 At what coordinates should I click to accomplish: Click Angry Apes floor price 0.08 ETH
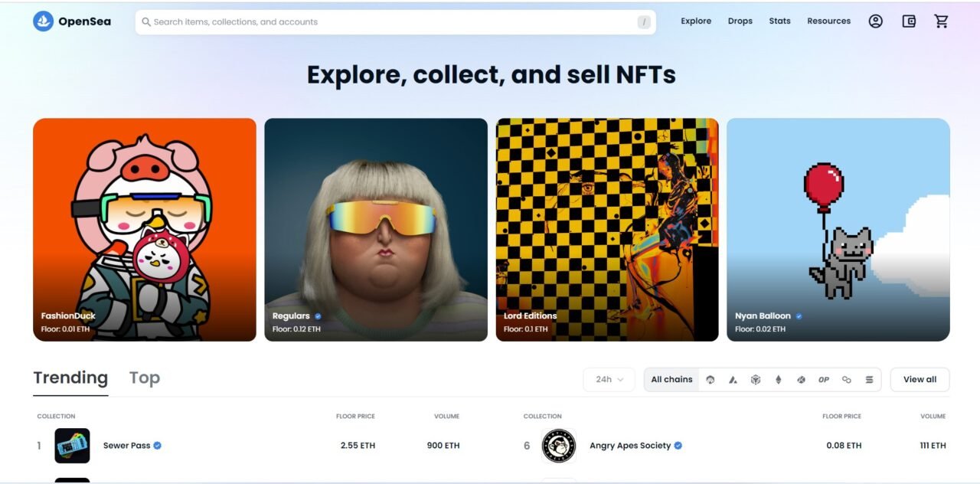click(844, 446)
